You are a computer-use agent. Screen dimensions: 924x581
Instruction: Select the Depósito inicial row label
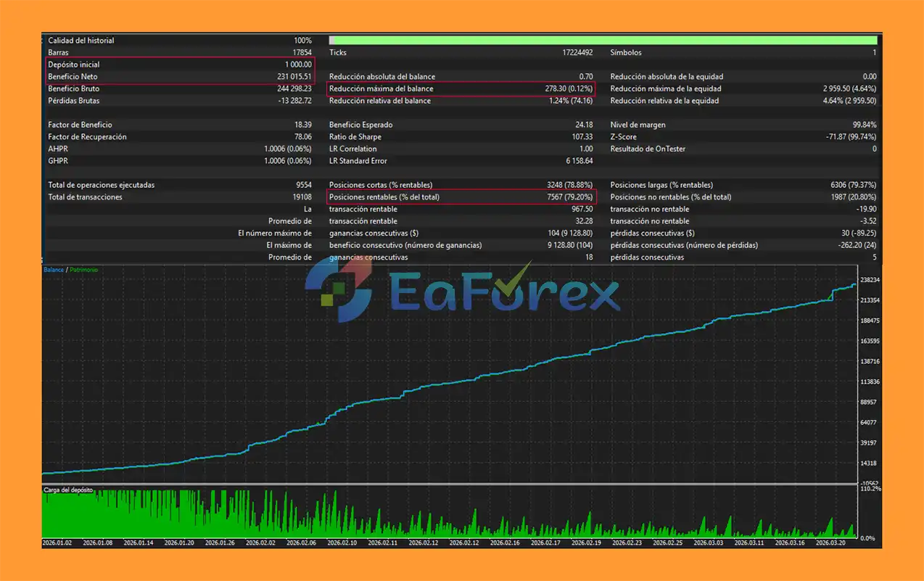(73, 65)
